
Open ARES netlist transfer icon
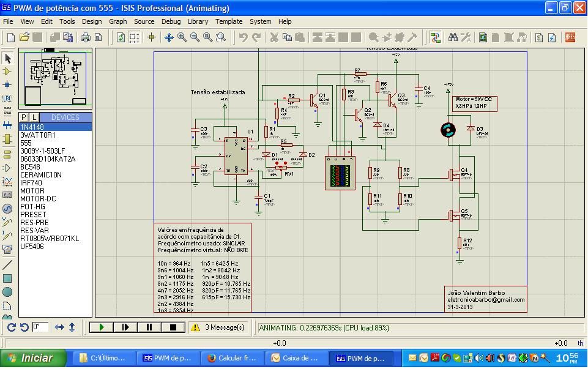(x=570, y=37)
